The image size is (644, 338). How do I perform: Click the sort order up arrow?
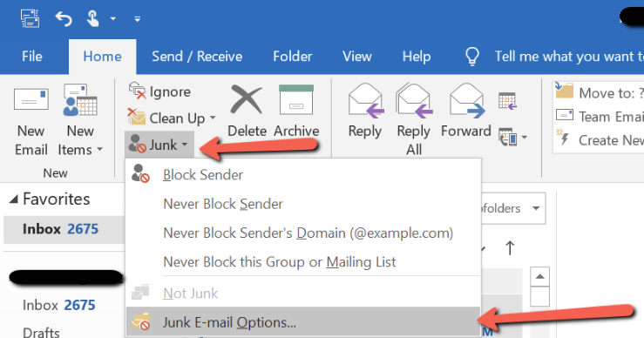click(510, 247)
